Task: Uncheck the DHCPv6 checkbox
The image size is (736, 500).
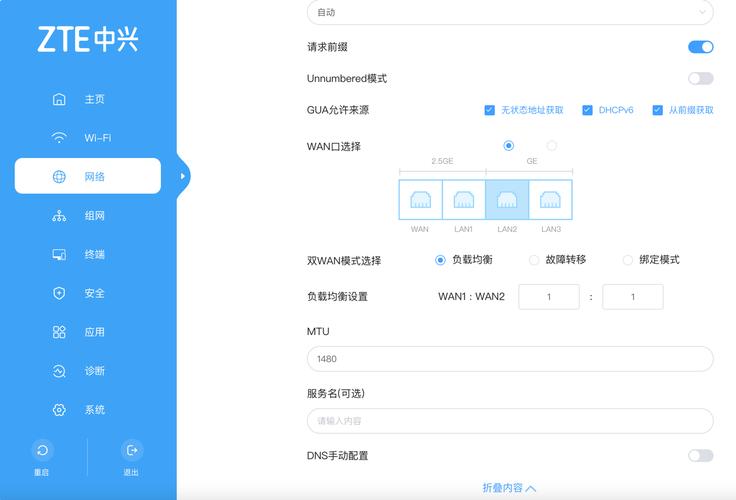Action: click(587, 110)
